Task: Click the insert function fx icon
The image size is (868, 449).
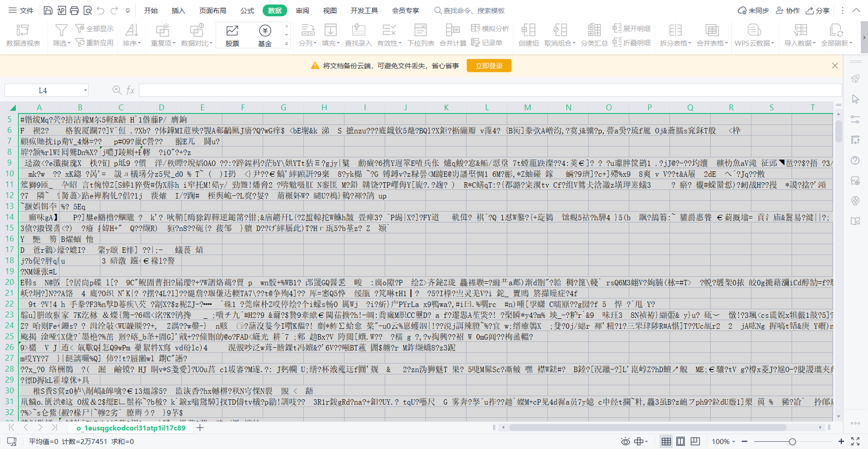Action: pos(130,90)
